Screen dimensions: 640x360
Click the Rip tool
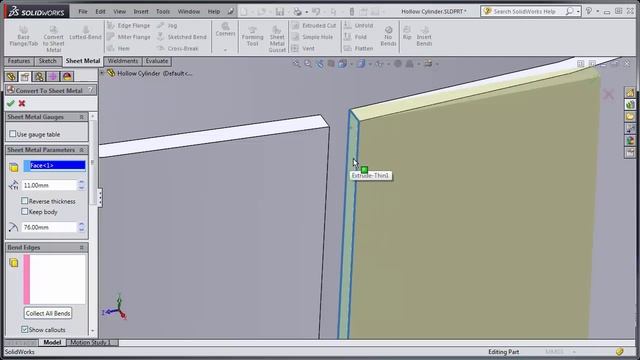[407, 33]
